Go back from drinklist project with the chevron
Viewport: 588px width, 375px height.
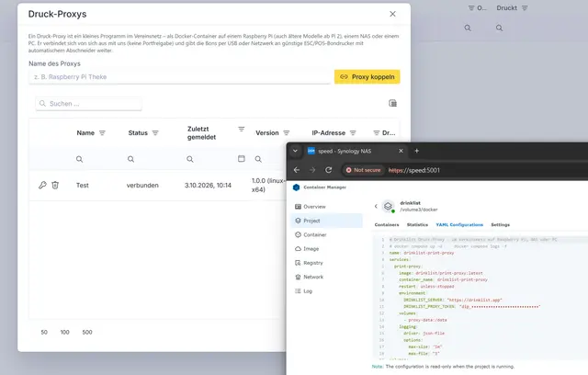[376, 206]
